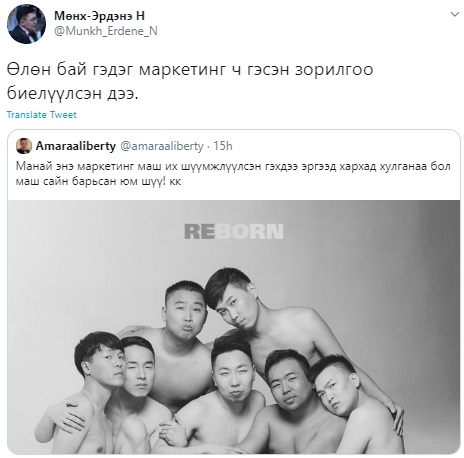Click the word "хулганаа" in quoted tweet

(x=402, y=166)
